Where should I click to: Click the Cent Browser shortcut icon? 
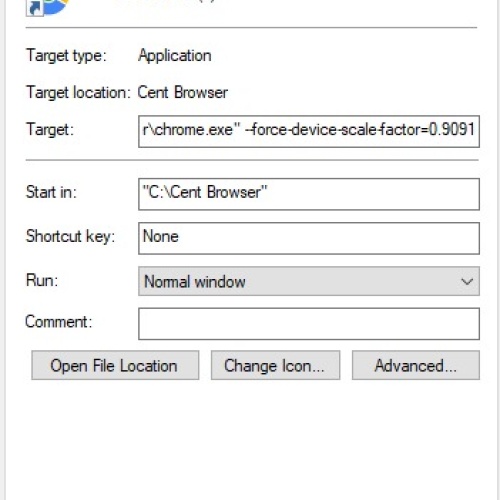click(x=47, y=7)
